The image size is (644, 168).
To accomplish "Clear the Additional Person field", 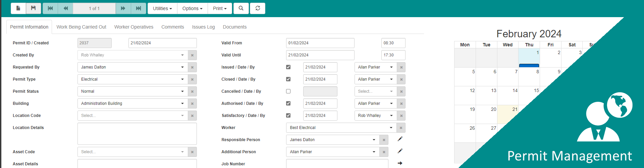I will pos(384,152).
